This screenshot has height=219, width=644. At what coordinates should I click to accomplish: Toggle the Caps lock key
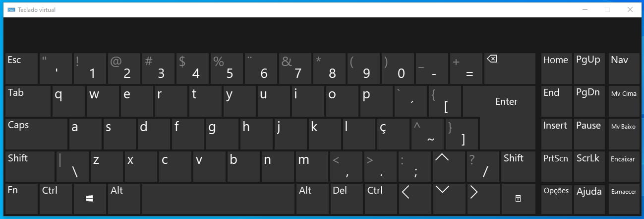[x=36, y=134]
